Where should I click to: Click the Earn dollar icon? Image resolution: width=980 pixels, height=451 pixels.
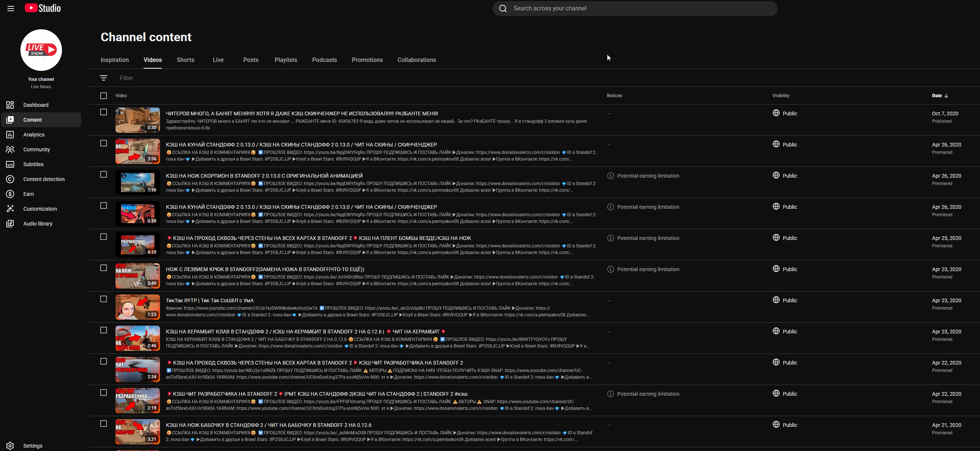tap(10, 194)
